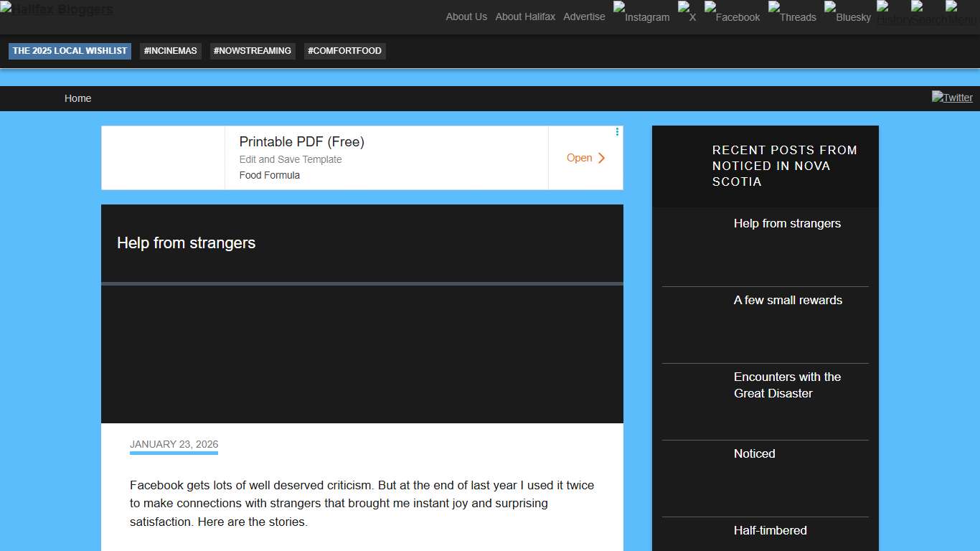Screen dimensions: 980x551
Task: Open the Advertise menu link
Action: pos(584,17)
